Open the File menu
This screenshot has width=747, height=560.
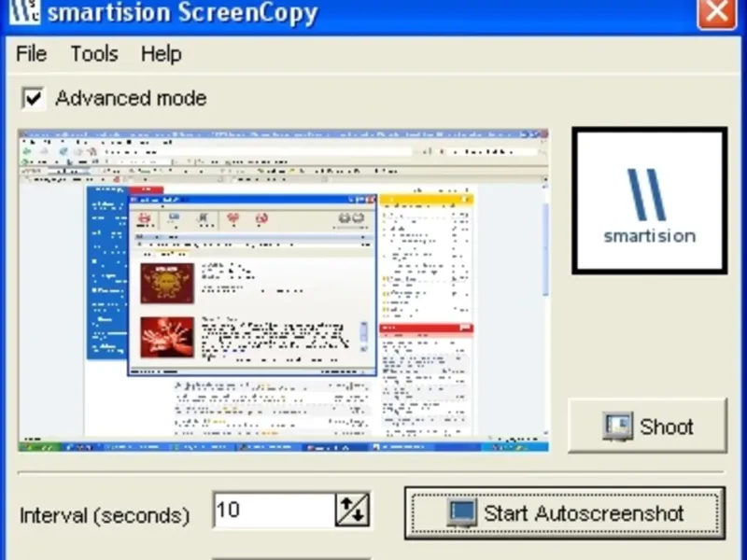click(32, 53)
